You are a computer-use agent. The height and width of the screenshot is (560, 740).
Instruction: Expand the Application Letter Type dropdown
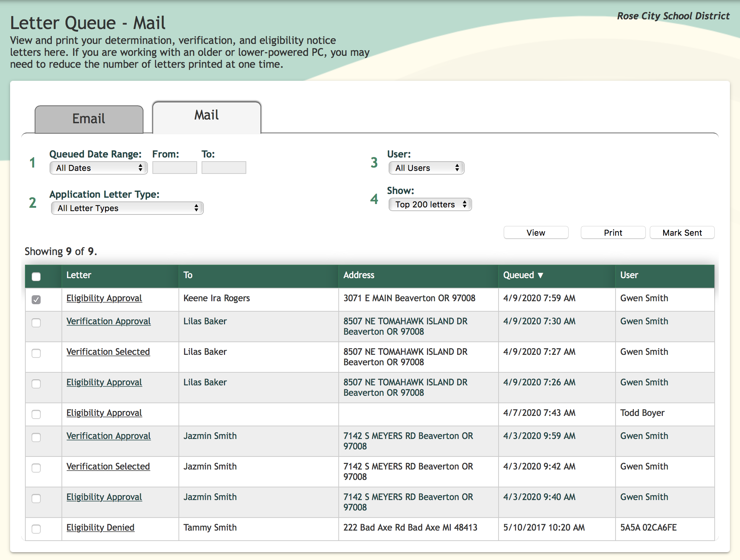127,208
